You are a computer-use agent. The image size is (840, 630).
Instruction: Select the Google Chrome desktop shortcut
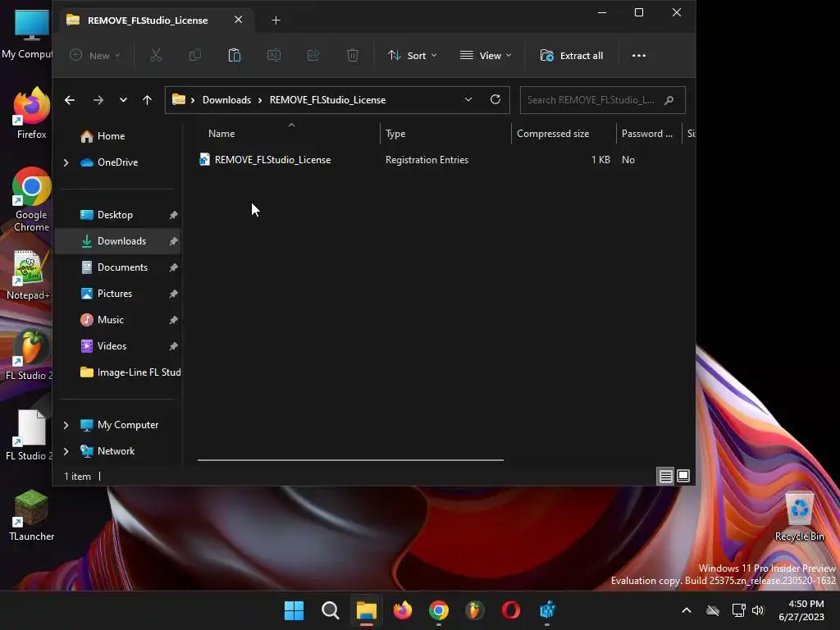[x=32, y=200]
